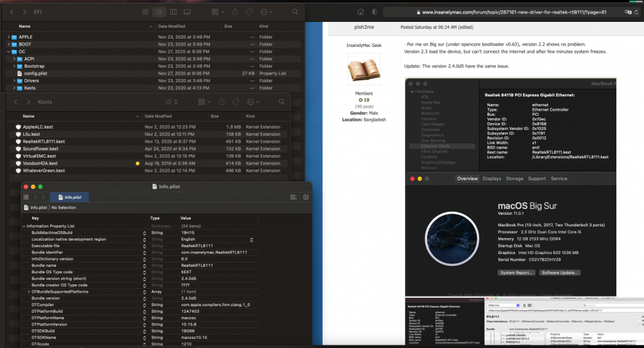644x348 pixels.
Task: Open the 199 posts link
Action: [364, 106]
